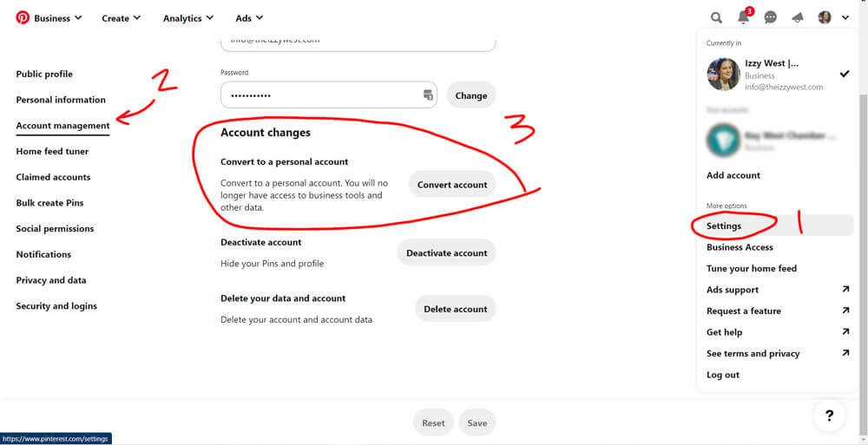Click the password manager icon in password field
Image resolution: width=868 pixels, height=445 pixels.
428,95
